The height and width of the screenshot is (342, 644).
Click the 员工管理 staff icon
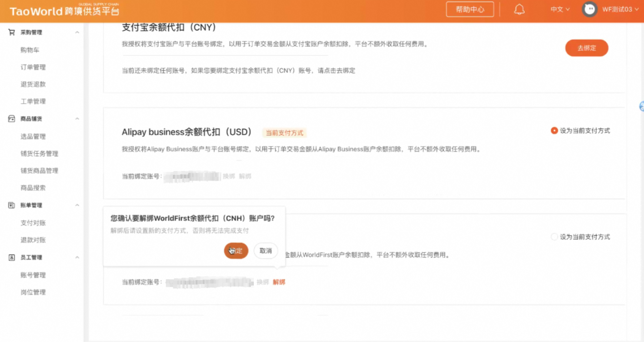[x=12, y=258]
